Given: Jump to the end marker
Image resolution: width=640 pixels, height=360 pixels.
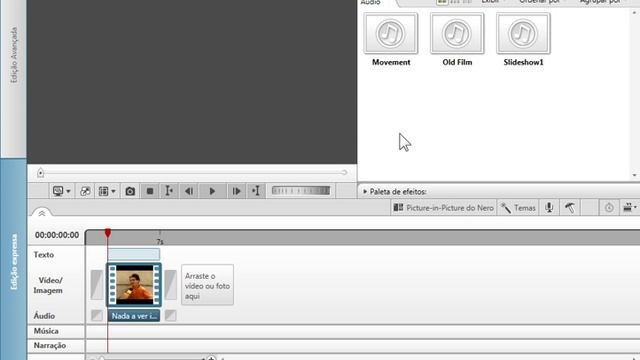Looking at the screenshot, I should click(256, 191).
